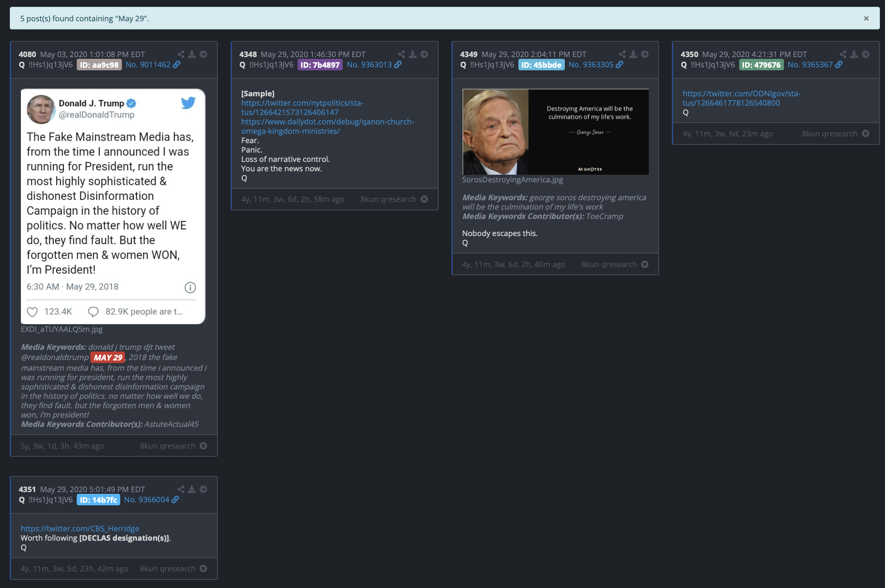Open link No. 9365367
885x588 pixels.
coord(815,65)
